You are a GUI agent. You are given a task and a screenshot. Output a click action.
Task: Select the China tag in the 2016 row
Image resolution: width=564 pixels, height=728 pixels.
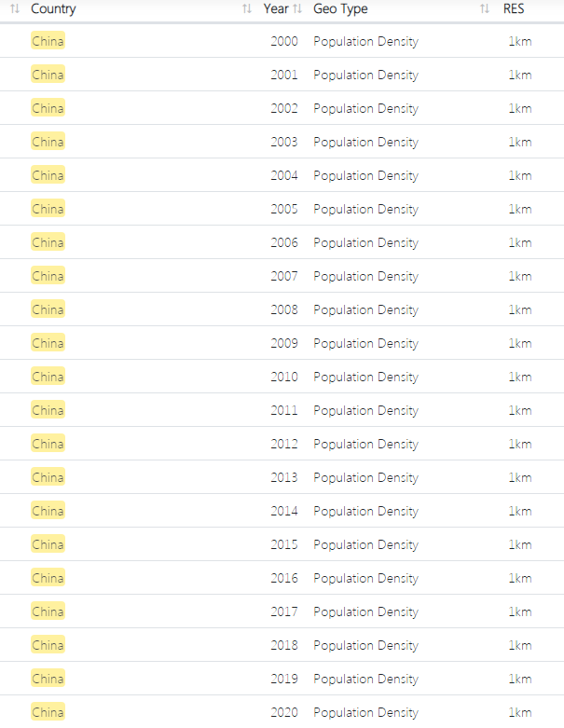click(48, 578)
